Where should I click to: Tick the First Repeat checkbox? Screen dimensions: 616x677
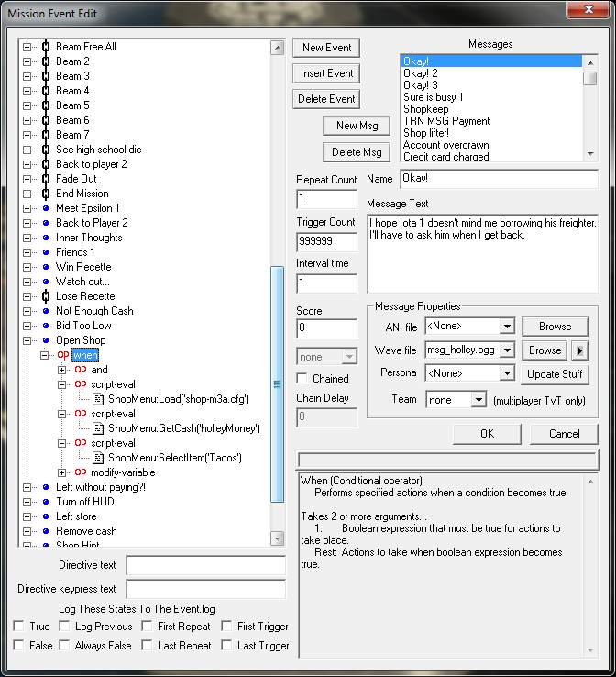click(x=147, y=626)
